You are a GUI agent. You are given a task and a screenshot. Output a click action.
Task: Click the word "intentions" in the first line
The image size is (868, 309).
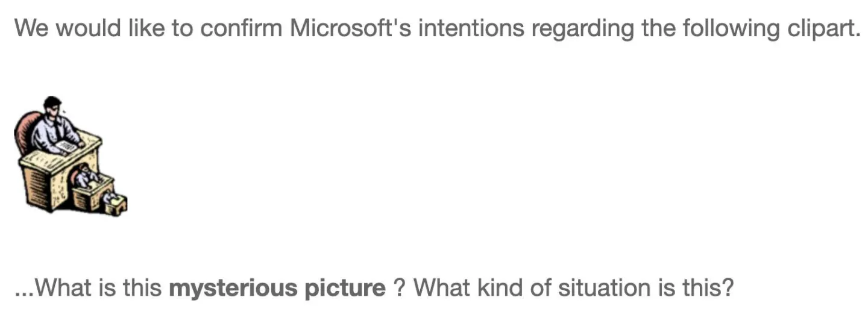click(x=471, y=28)
